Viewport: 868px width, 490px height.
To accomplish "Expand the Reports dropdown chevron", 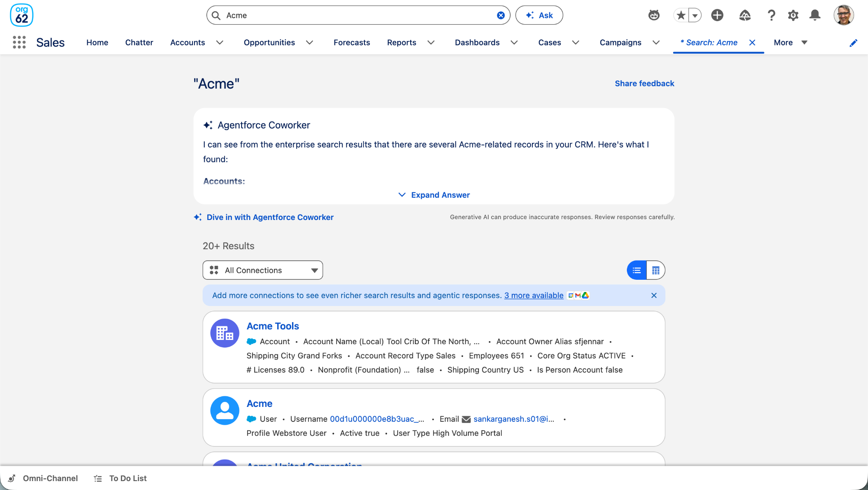I will click(x=431, y=42).
